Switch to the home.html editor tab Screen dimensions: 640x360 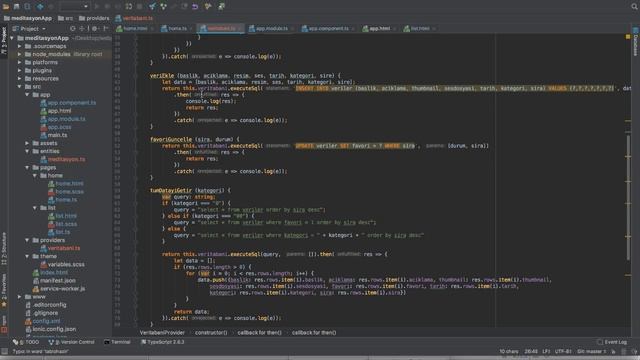pyautogui.click(x=135, y=29)
